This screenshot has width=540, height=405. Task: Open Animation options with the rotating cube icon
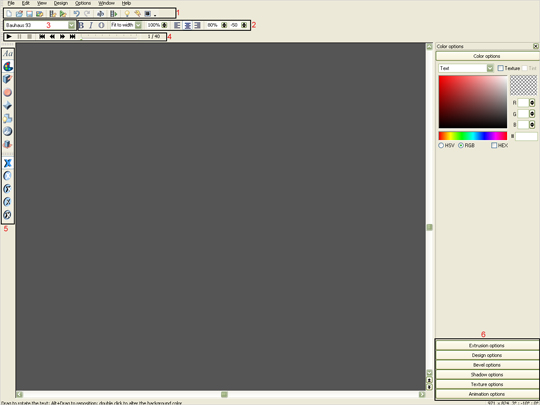click(8, 144)
